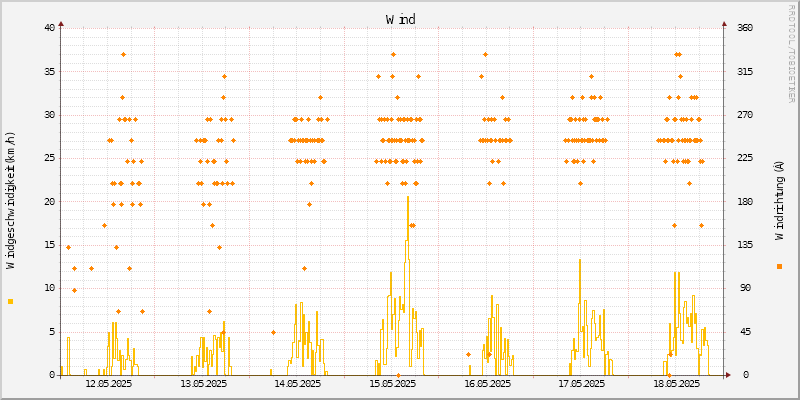800x400 pixels.
Task: Click the orange wind direction legend square
Action: [779, 266]
